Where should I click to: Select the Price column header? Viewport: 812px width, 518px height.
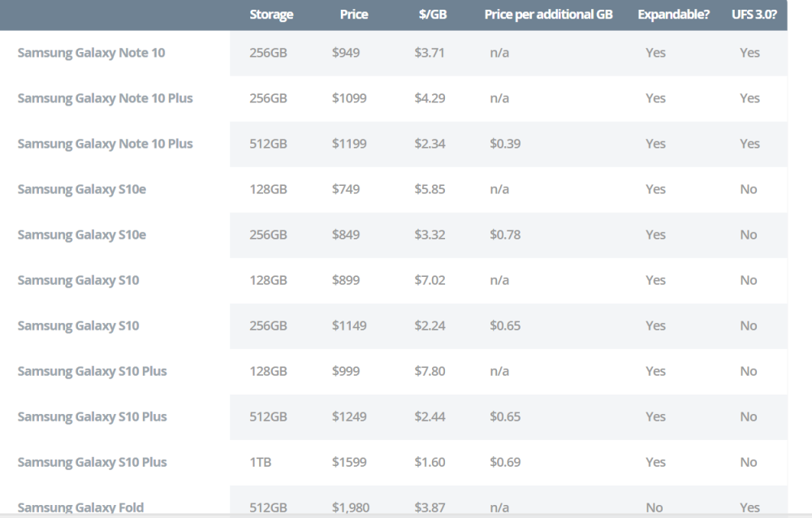coord(354,15)
